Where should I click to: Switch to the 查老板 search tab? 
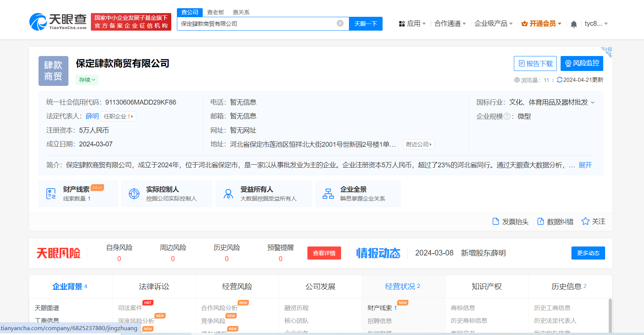[215, 12]
